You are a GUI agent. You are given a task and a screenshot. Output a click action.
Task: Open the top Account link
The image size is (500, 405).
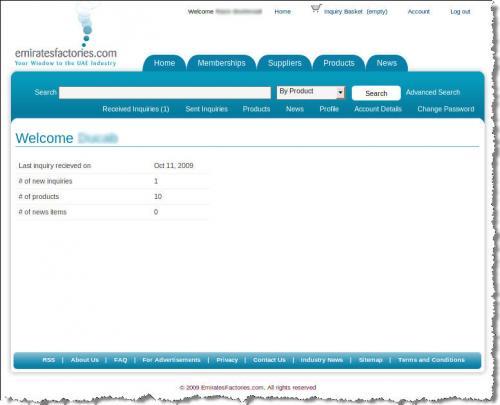tap(419, 12)
